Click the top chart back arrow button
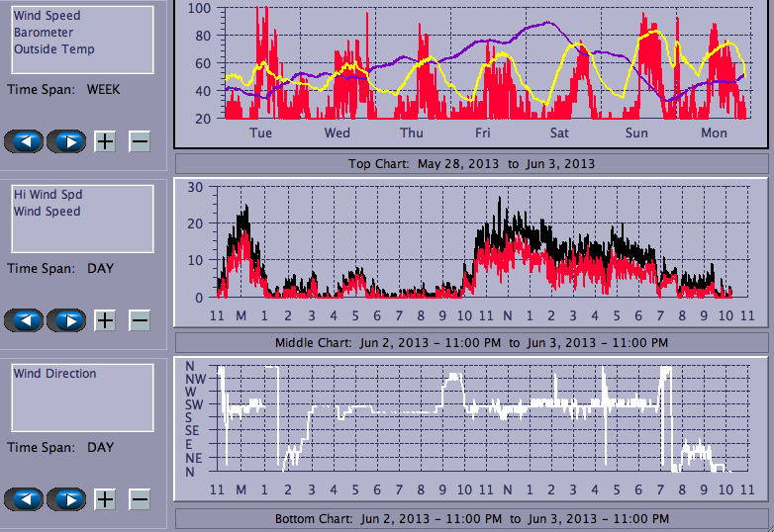Image resolution: width=774 pixels, height=532 pixels. (25, 141)
